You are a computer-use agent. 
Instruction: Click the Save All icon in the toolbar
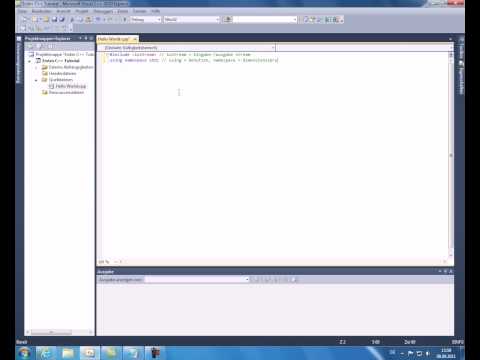(62, 20)
